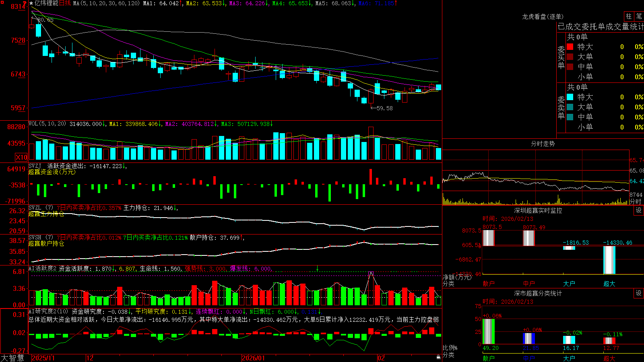Click the AI活跃度2 indicator name
This screenshot has width=644, height=362.
[x=43, y=268]
